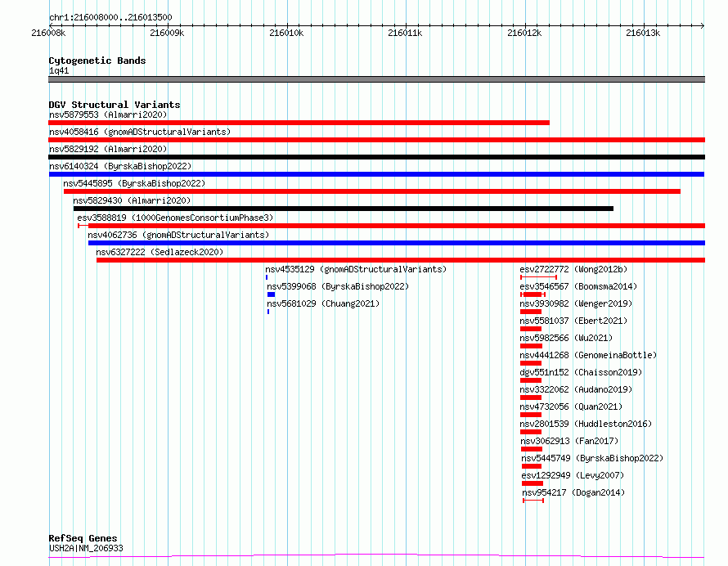
Task: Click esv2722772 (Wong2012b) label
Action: click(x=573, y=269)
